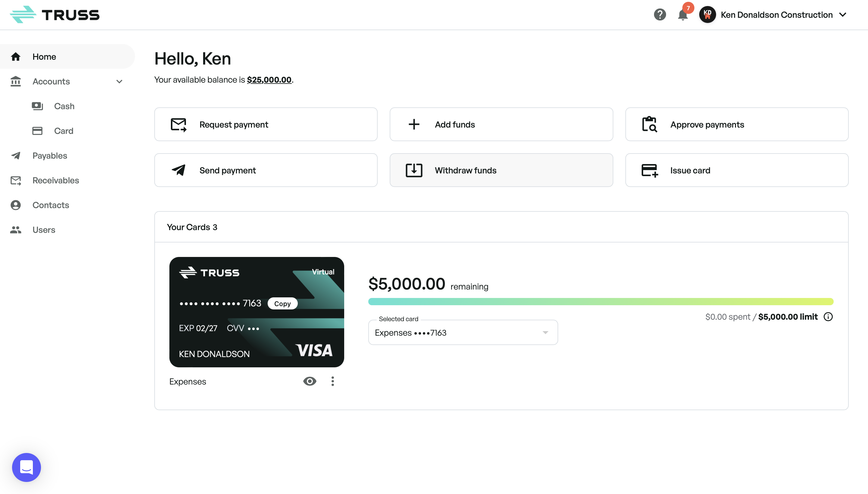This screenshot has width=868, height=494.
Task: Click the available balance $25,000.00 link
Action: point(269,79)
